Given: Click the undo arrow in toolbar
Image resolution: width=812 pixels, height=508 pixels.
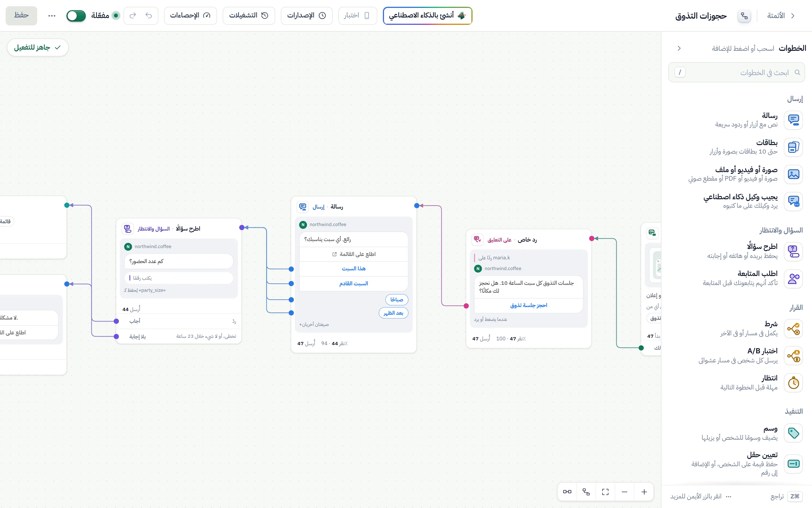Looking at the screenshot, I should pyautogui.click(x=149, y=16).
